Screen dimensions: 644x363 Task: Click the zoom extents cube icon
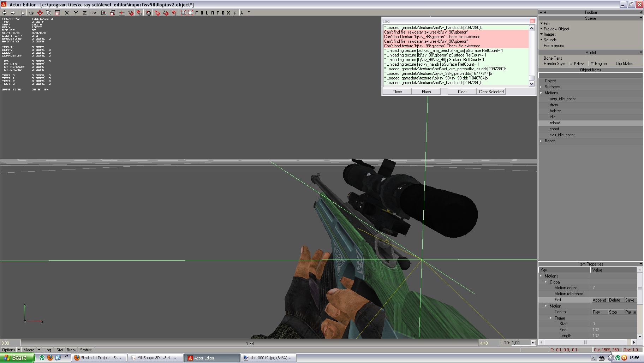click(183, 13)
